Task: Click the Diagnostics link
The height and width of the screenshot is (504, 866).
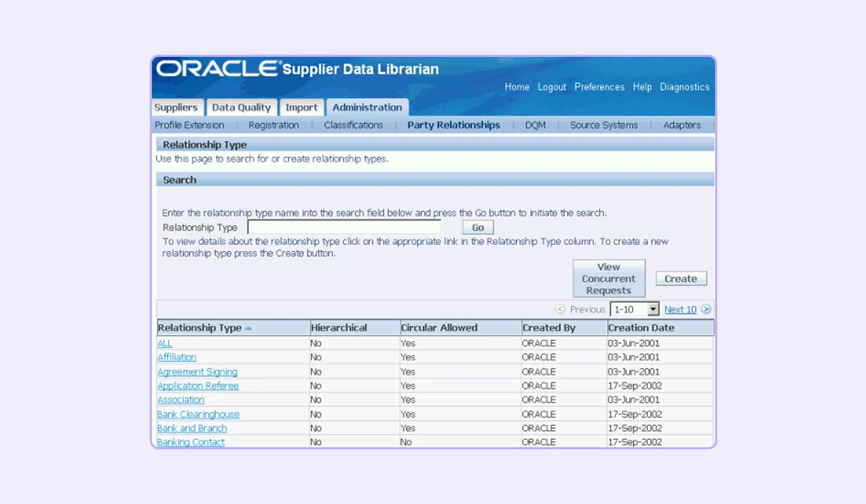Action: pos(684,87)
